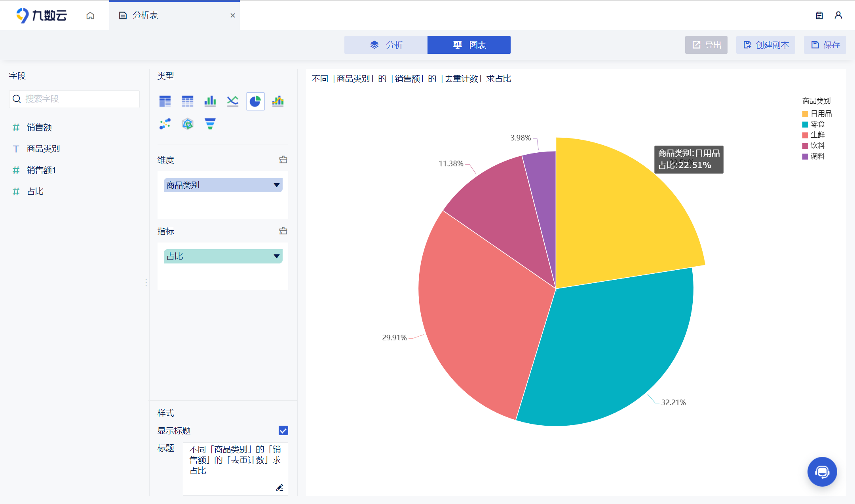Open the user account menu icon
The width and height of the screenshot is (855, 504).
tap(838, 15)
